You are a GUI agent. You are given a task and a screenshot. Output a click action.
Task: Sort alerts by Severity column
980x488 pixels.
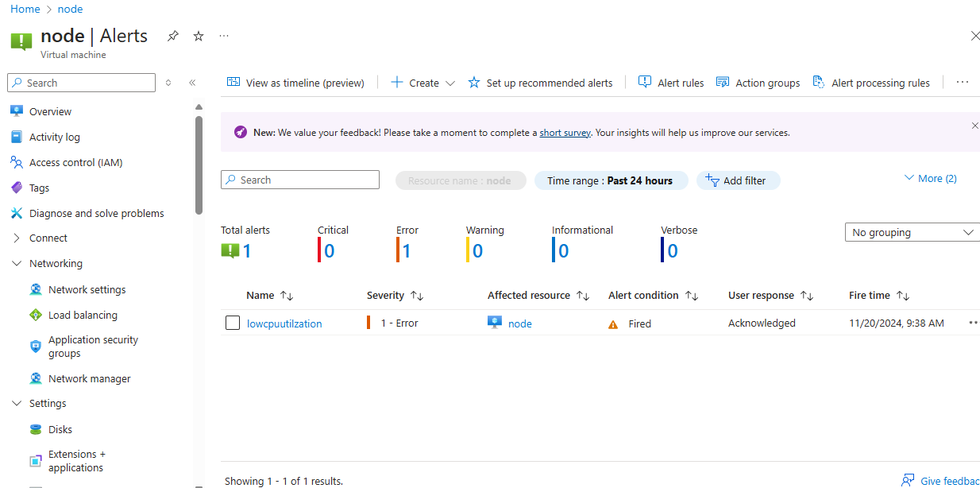pyautogui.click(x=395, y=296)
